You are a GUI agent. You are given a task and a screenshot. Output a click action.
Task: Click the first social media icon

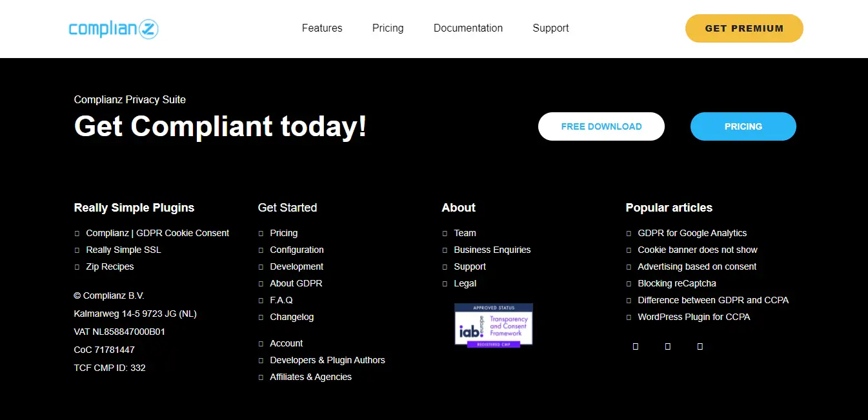pyautogui.click(x=635, y=346)
